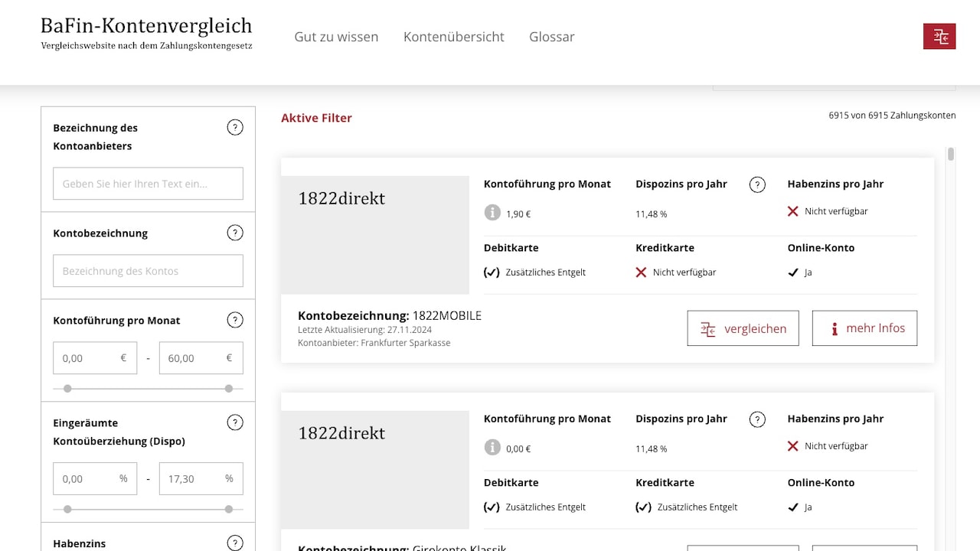Open help for Bezeichnung des Kontoanbieters
The image size is (980, 551).
point(235,128)
